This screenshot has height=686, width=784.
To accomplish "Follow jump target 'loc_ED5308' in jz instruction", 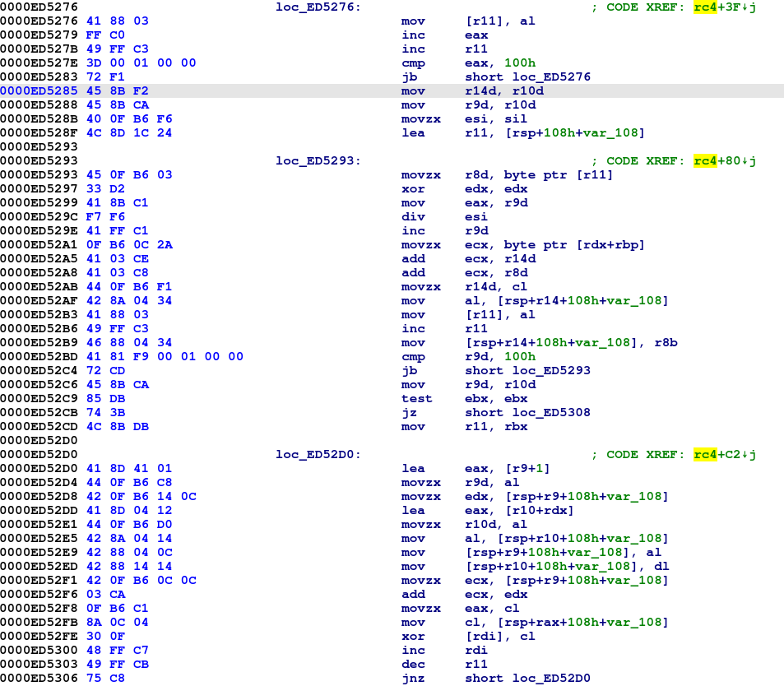I will point(551,412).
